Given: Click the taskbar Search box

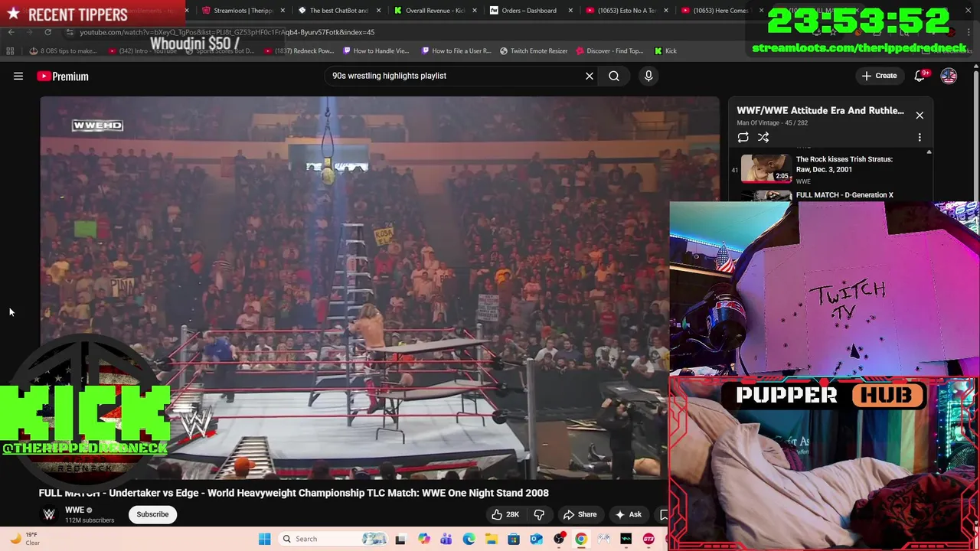Looking at the screenshot, I should [x=333, y=539].
